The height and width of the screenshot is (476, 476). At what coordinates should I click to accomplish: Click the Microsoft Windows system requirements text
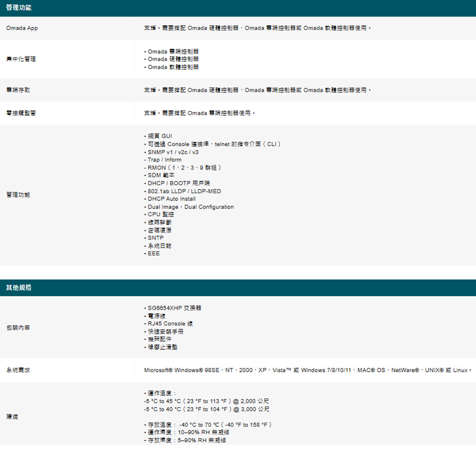pos(307,370)
